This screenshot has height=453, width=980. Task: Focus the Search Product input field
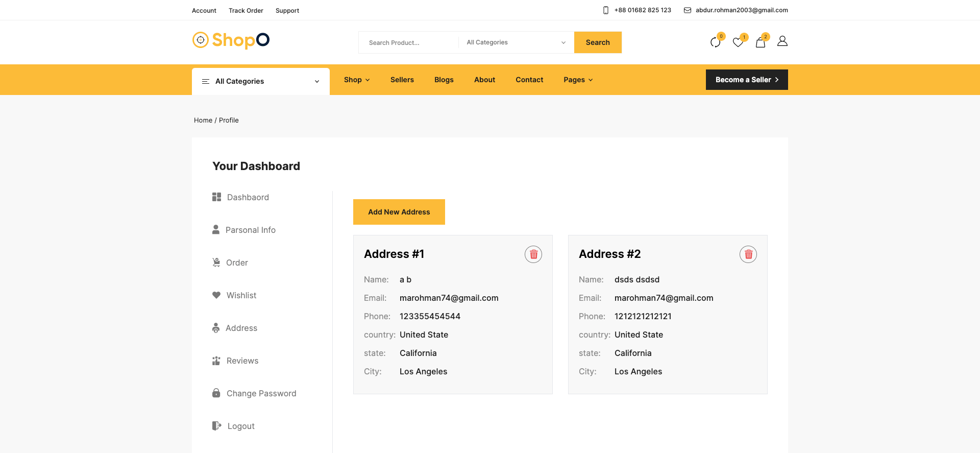pyautogui.click(x=408, y=42)
